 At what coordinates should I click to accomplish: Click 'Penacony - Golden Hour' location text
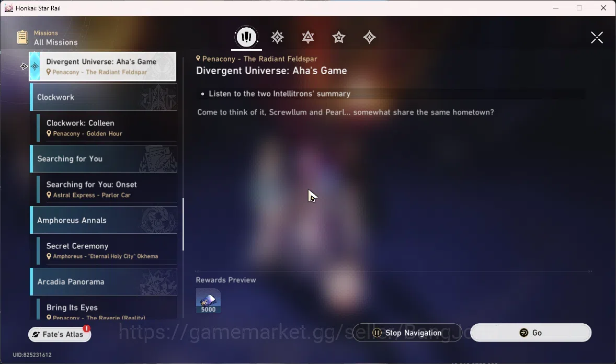(x=88, y=134)
